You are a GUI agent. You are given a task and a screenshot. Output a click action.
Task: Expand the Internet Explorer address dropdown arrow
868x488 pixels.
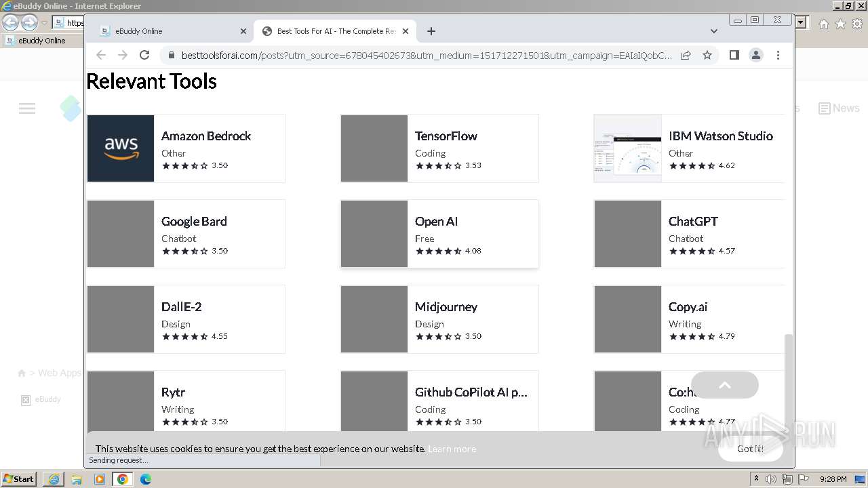[x=801, y=23]
